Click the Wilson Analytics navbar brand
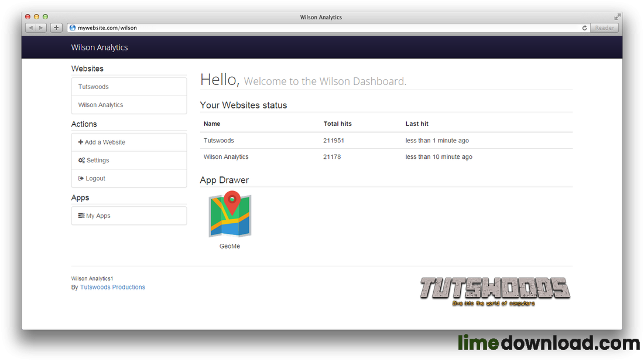644x361 pixels. tap(100, 47)
